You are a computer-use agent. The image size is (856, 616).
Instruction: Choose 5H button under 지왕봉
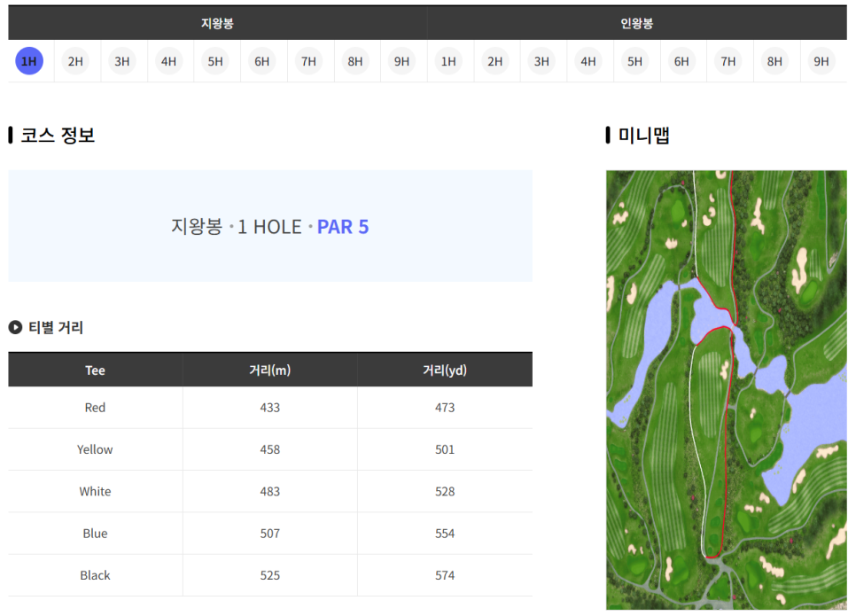[215, 61]
